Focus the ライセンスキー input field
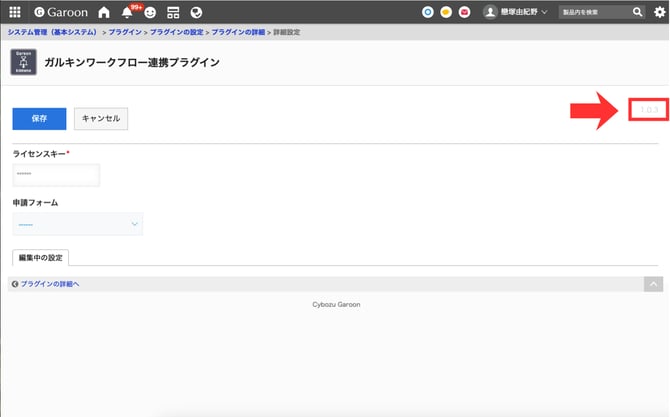The width and height of the screenshot is (670, 417). pyautogui.click(x=56, y=175)
